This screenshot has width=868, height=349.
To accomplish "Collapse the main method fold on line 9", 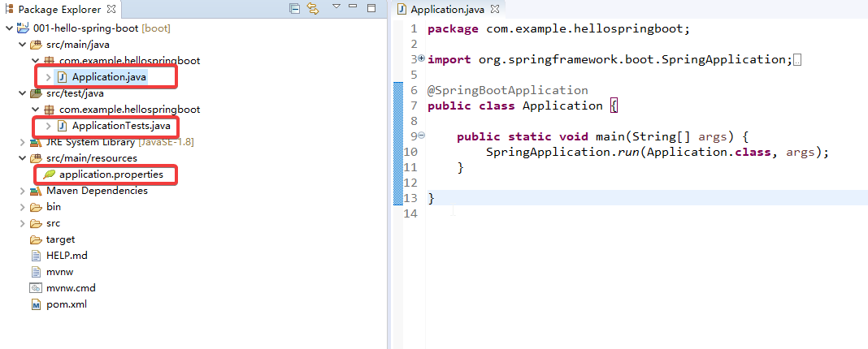I will (423, 135).
